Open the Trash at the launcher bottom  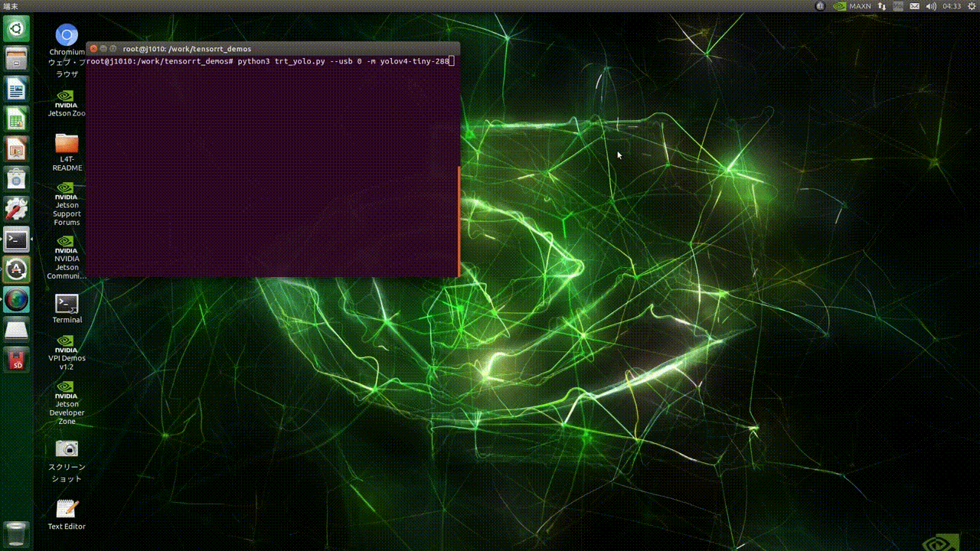(16, 533)
